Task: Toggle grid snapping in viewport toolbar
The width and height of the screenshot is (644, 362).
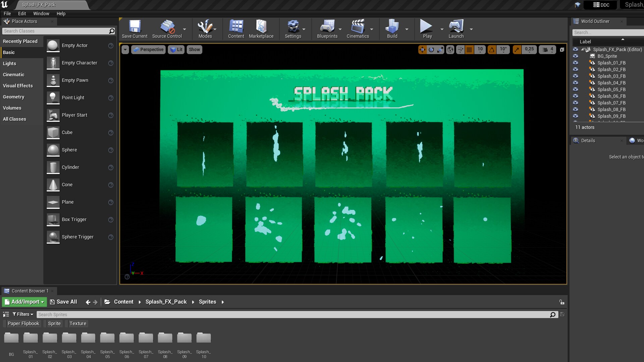Action: (x=469, y=49)
